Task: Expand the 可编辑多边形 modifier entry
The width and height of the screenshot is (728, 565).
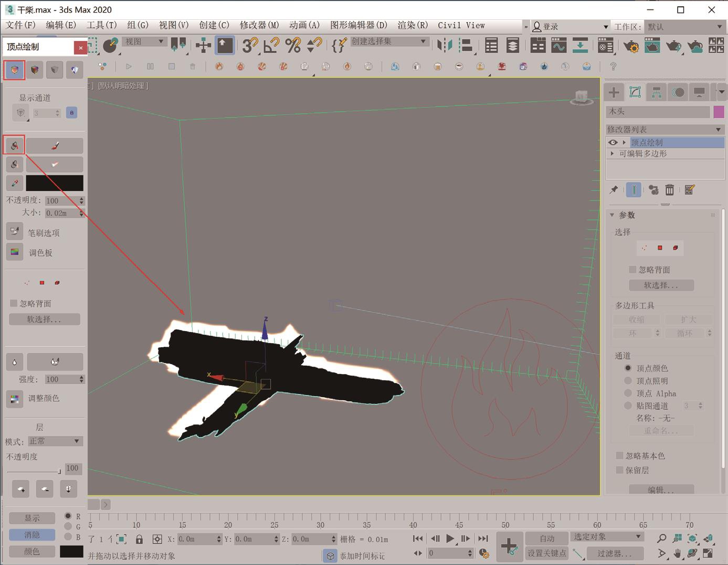Action: coord(613,154)
